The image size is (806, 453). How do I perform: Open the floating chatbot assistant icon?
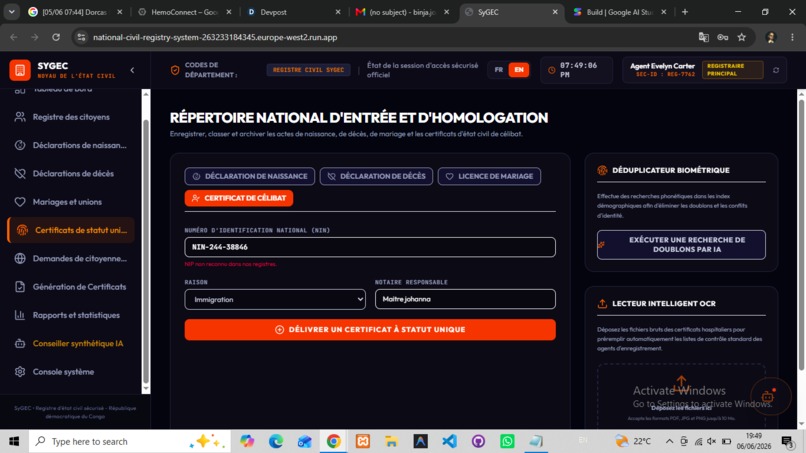(x=768, y=396)
